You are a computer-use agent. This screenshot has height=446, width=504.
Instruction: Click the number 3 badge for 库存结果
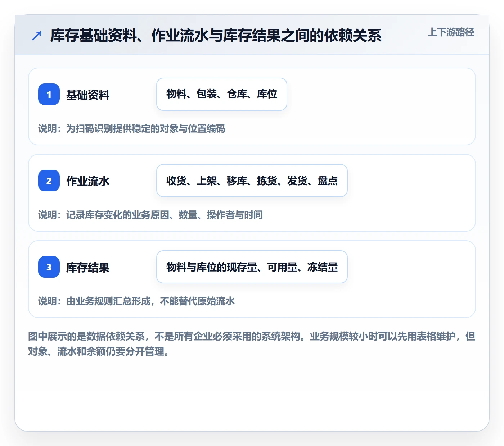(49, 267)
